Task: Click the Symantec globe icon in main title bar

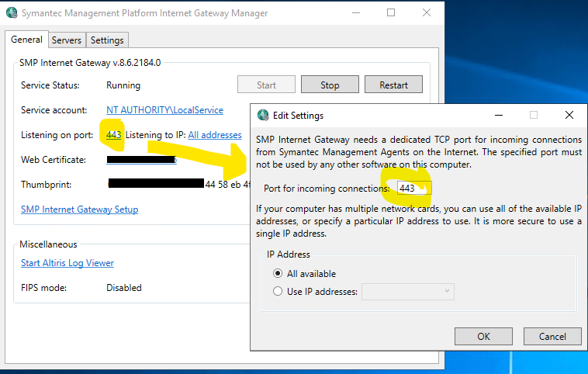Action: point(12,12)
